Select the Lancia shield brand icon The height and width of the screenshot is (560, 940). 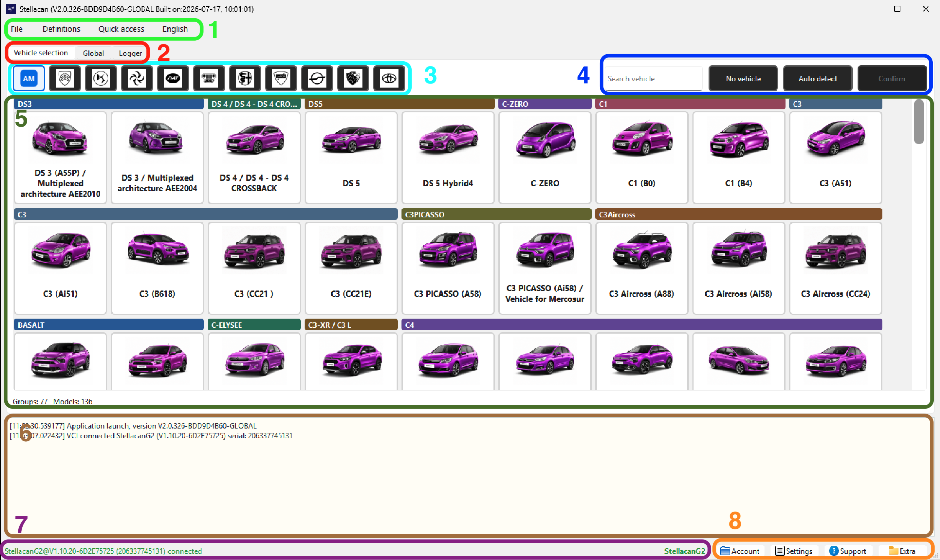281,79
